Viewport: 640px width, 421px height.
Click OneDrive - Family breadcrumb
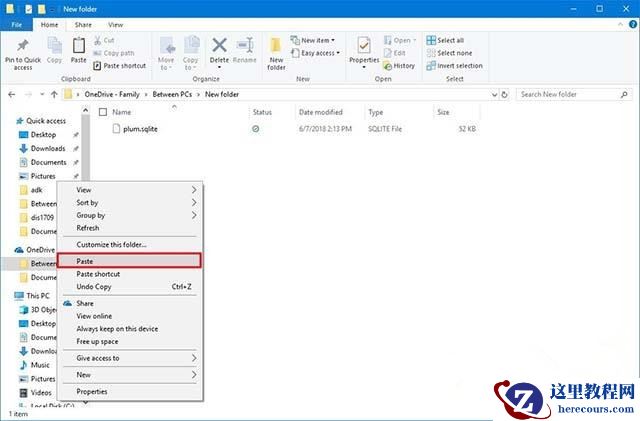click(112, 94)
